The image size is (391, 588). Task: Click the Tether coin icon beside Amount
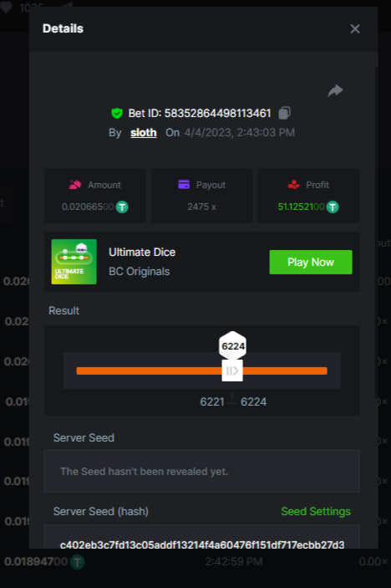pyautogui.click(x=122, y=207)
